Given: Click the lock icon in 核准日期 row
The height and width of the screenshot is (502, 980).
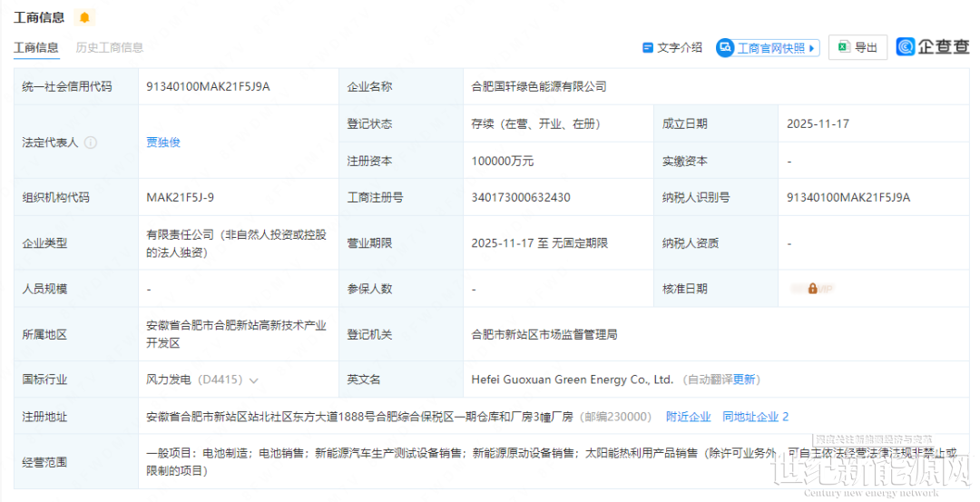Looking at the screenshot, I should point(812,289).
